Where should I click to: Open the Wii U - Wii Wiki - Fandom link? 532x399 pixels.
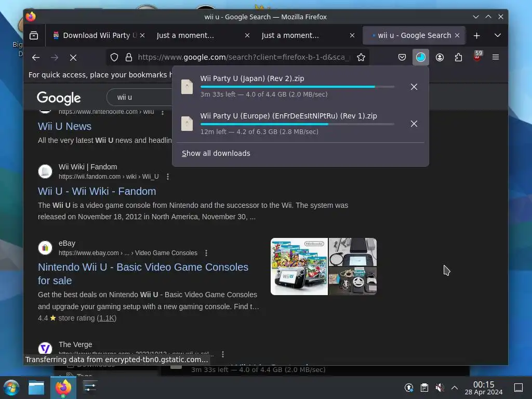[97, 191]
